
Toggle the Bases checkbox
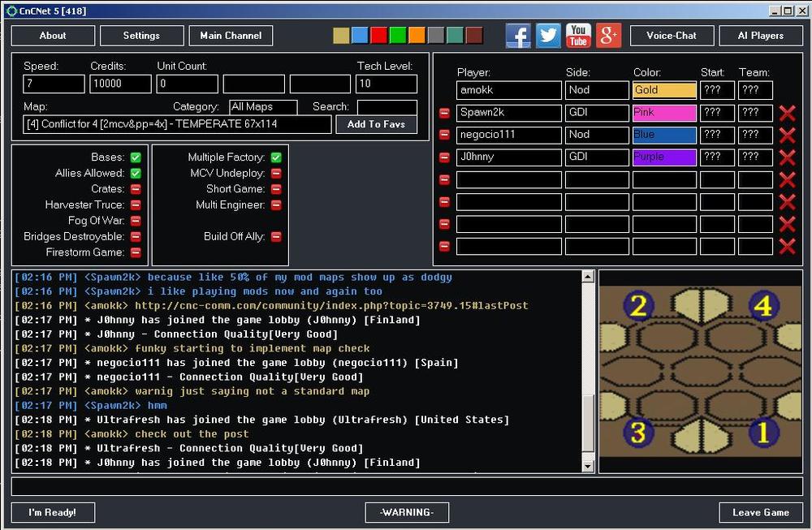pyautogui.click(x=136, y=157)
